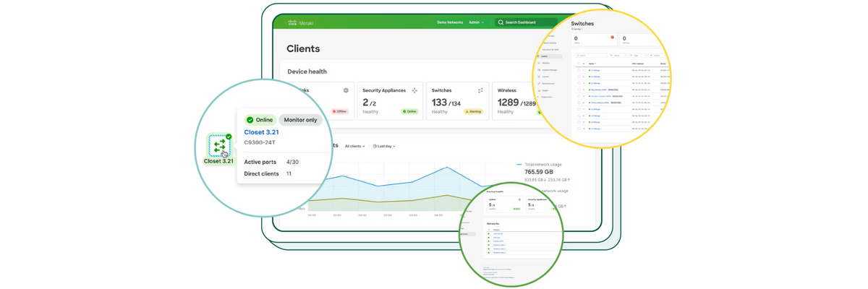Click the Online status pill in popup
The width and height of the screenshot is (868, 289).
click(260, 120)
